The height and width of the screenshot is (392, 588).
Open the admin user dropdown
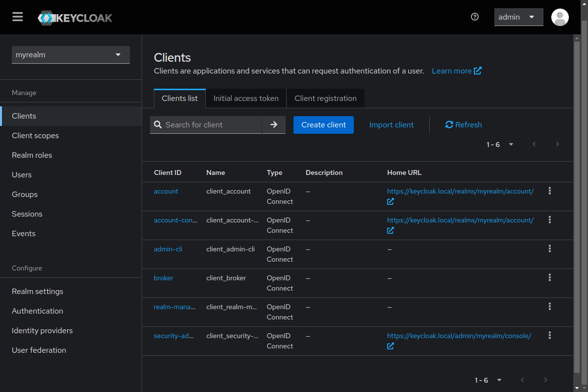[518, 17]
